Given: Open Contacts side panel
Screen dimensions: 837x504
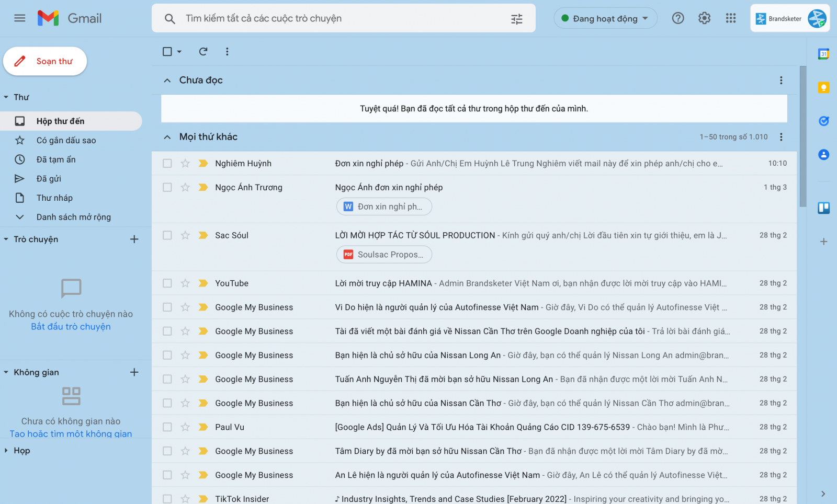Looking at the screenshot, I should pyautogui.click(x=823, y=155).
